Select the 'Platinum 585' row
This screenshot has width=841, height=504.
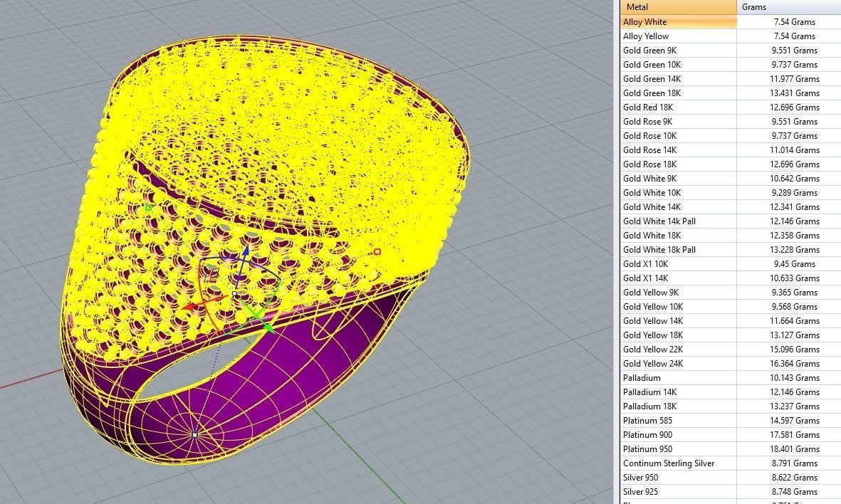[731, 421]
